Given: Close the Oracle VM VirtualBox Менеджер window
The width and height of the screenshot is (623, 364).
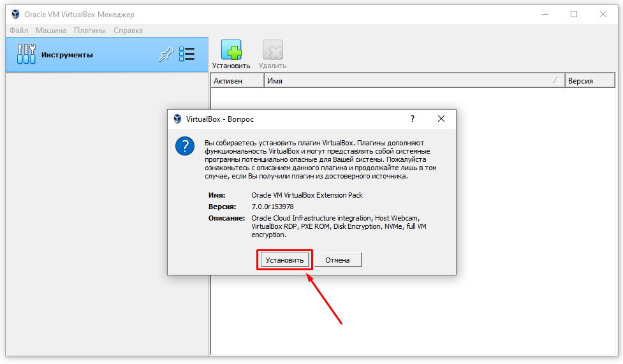Looking at the screenshot, I should pyautogui.click(x=603, y=14).
